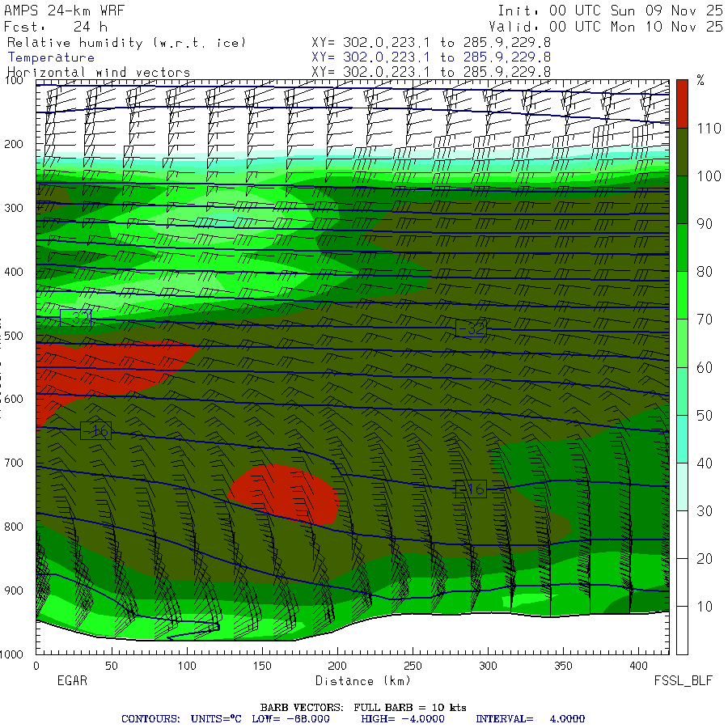Click the '-32' contour label near 300 km
728x728 pixels.
(472, 328)
